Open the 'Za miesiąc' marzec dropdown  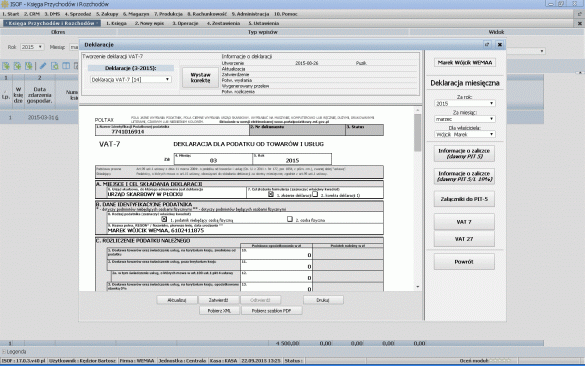click(465, 119)
